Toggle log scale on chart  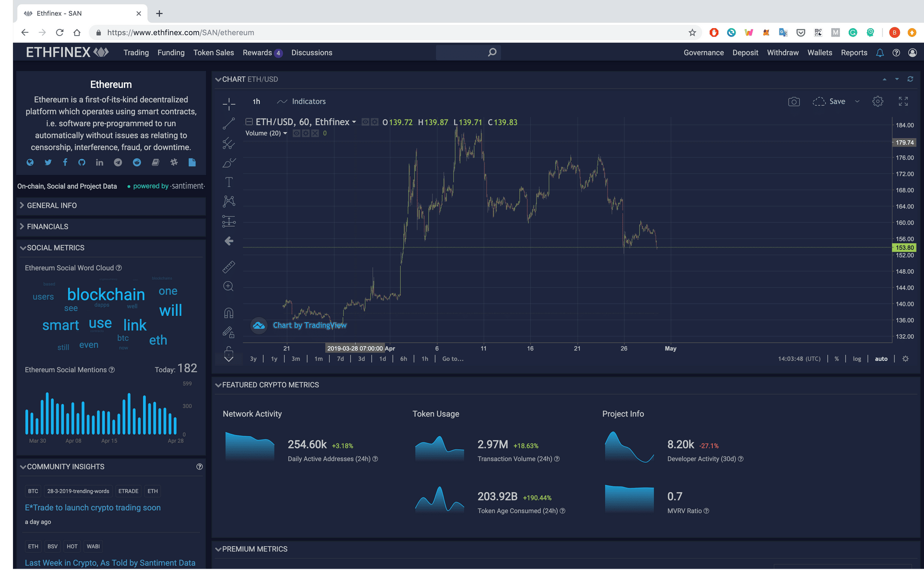pos(857,359)
